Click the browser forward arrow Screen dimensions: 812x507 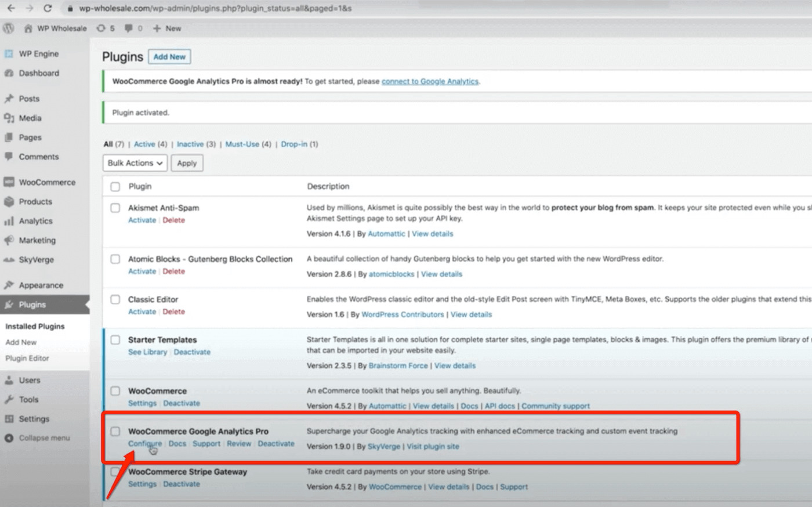click(30, 8)
